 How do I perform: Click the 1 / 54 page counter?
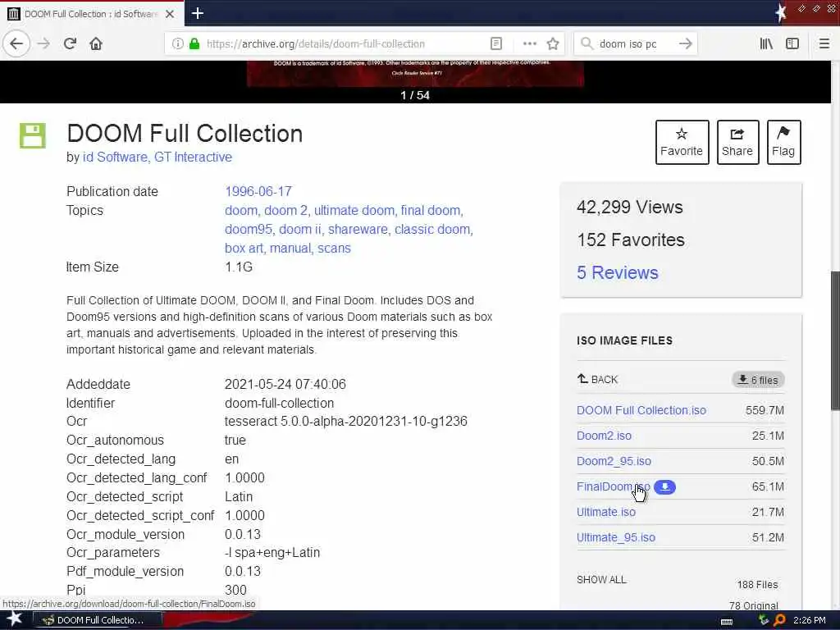tap(415, 95)
